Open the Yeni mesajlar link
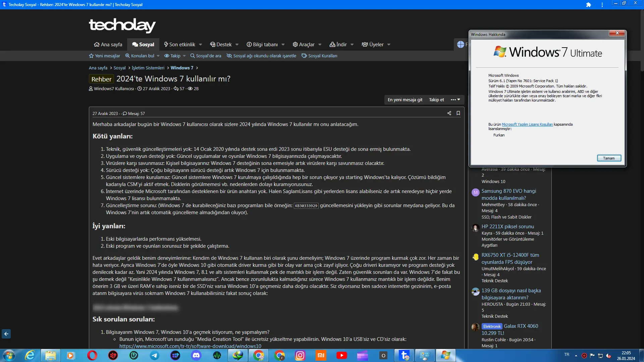 [x=104, y=56]
